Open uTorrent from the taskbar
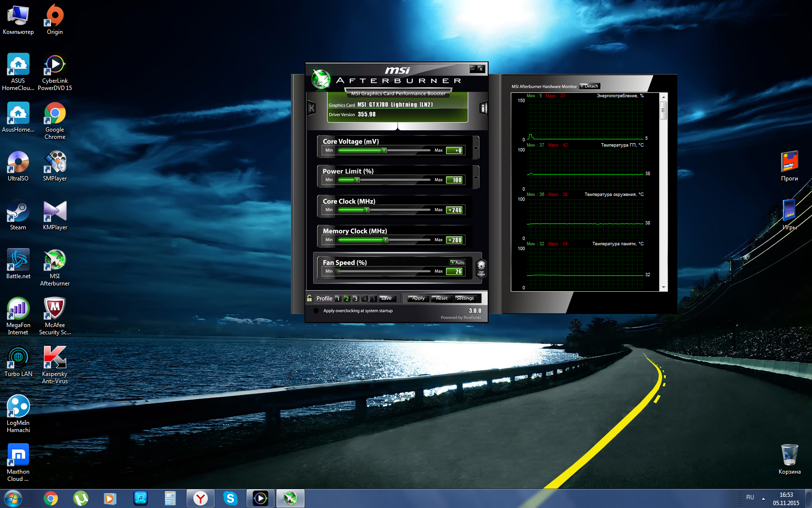 (x=81, y=498)
